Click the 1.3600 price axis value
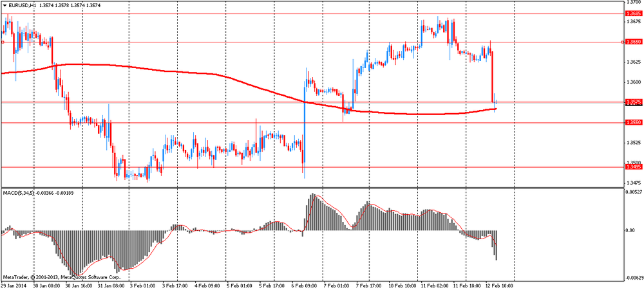The height and width of the screenshot is (290, 644). 633,82
